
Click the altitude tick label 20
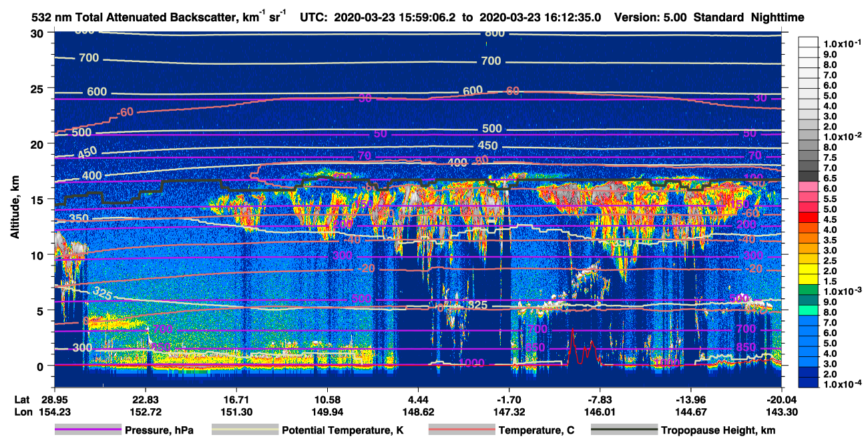point(38,144)
